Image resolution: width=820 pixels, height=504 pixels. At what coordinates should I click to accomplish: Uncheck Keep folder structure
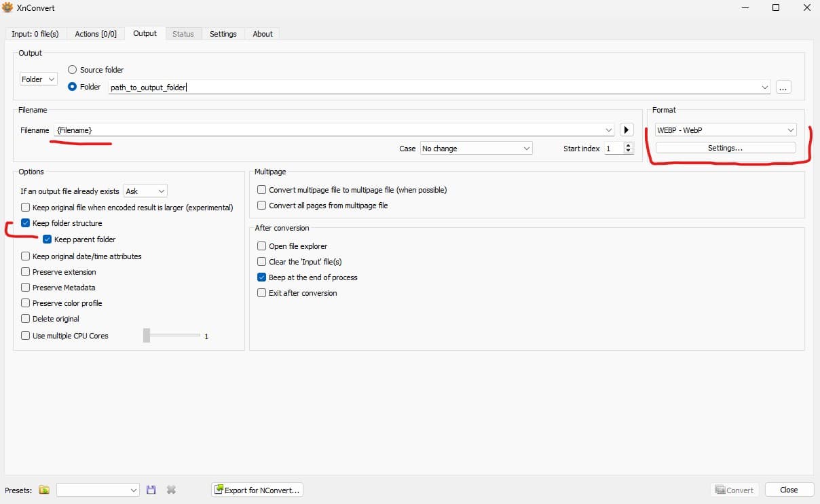26,223
